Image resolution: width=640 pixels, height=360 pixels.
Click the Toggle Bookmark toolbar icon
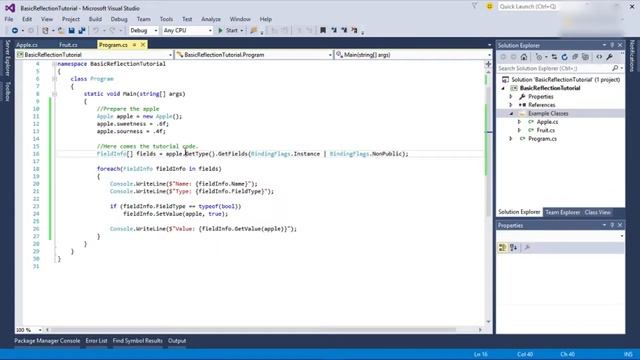click(x=323, y=30)
